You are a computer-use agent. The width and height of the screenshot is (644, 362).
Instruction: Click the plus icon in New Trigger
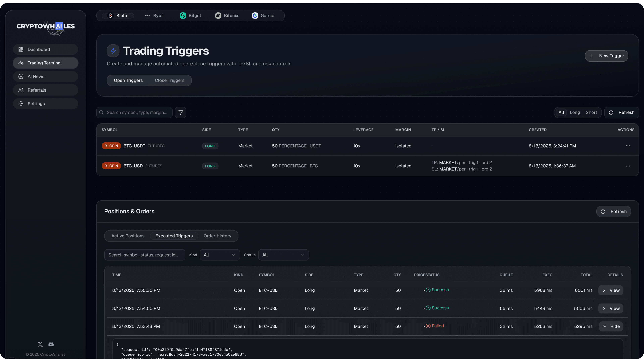[592, 56]
